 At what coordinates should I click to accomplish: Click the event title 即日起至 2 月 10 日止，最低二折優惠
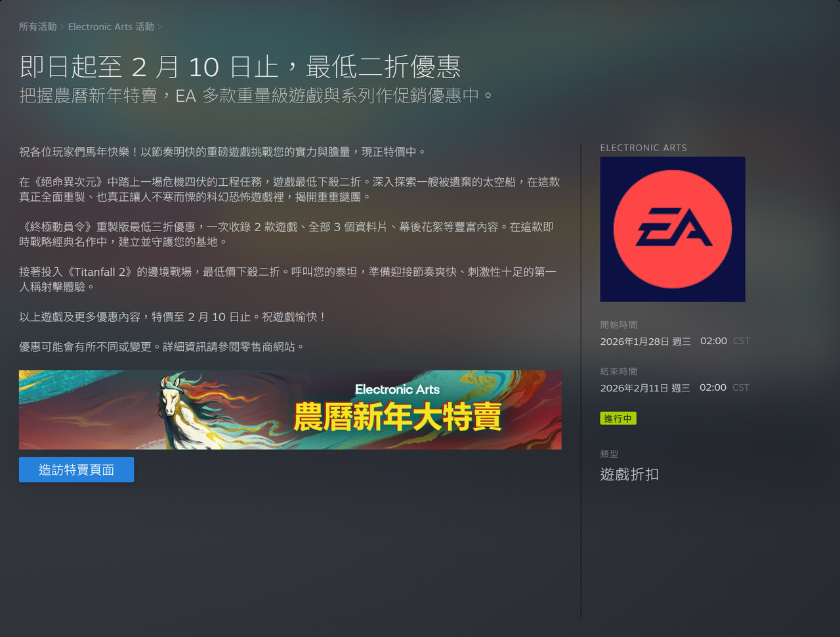[x=240, y=67]
